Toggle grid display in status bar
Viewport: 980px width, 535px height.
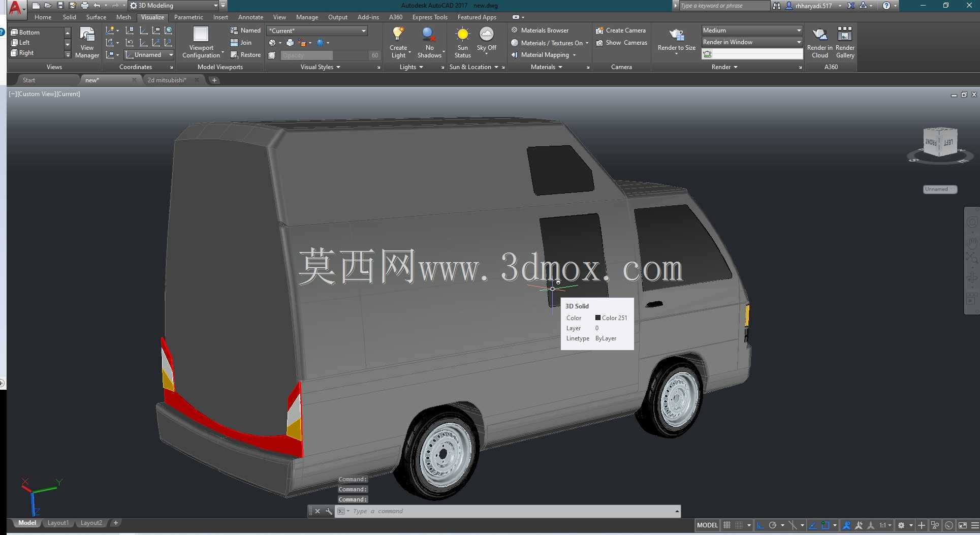[x=727, y=525]
